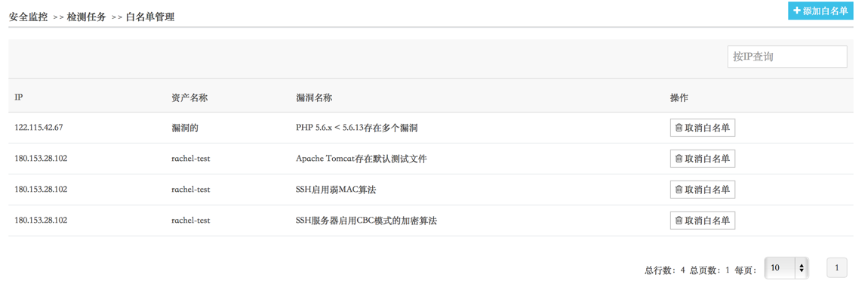The width and height of the screenshot is (868, 284).
Task: Click the plus icon on 添加白名单
Action: coord(796,11)
